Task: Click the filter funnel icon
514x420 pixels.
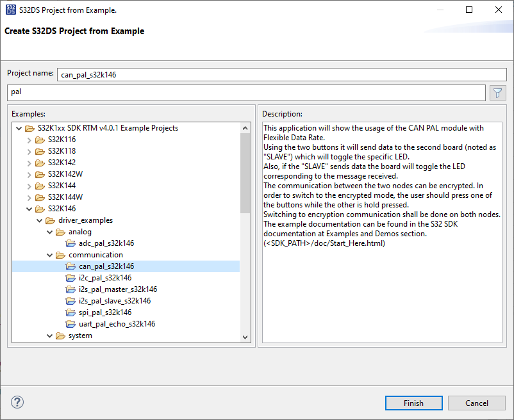Action: [x=497, y=93]
